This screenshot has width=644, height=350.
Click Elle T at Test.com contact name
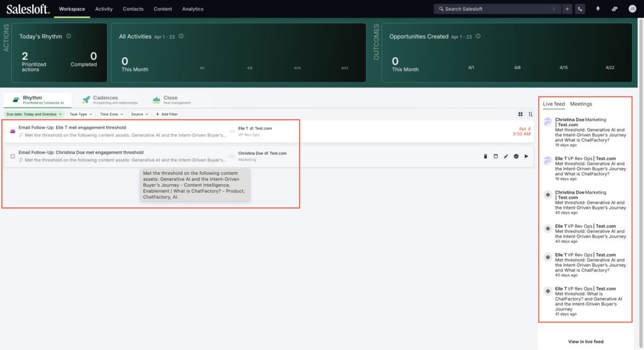coord(255,128)
